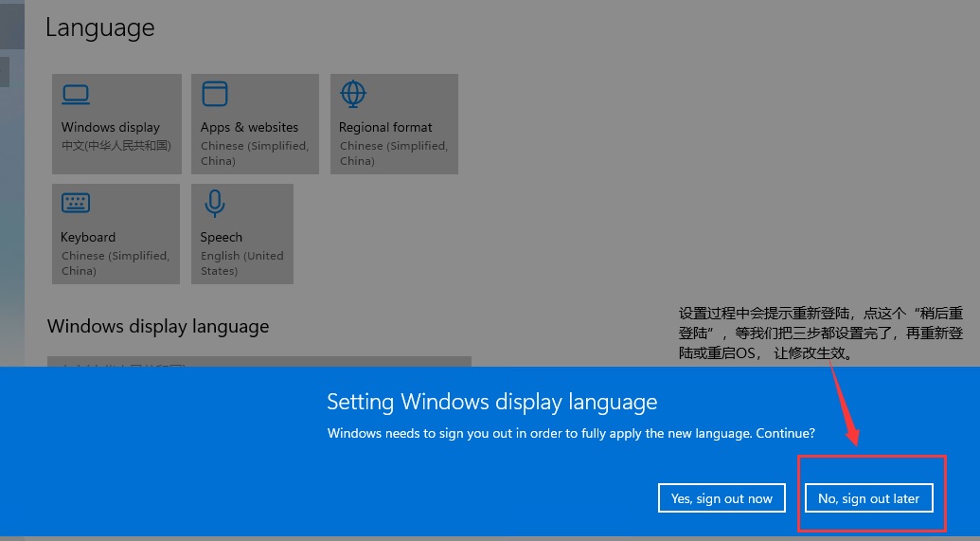Click the Windows display laptop icon
980x541 pixels.
[76, 95]
